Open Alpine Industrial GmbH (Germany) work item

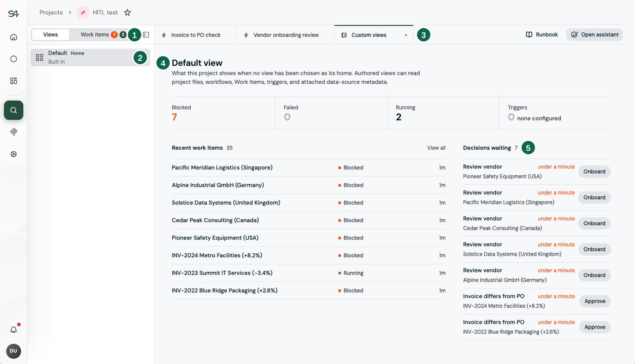[x=308, y=185]
